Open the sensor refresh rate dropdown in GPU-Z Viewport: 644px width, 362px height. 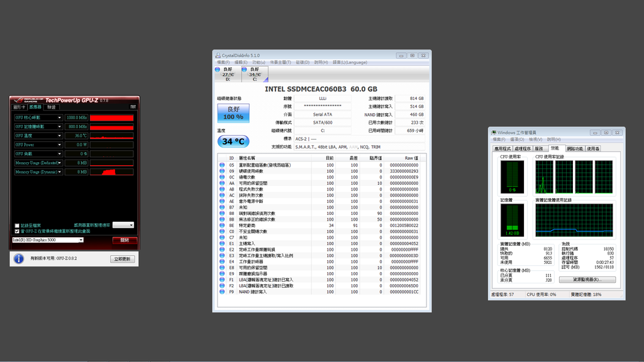coord(123,225)
